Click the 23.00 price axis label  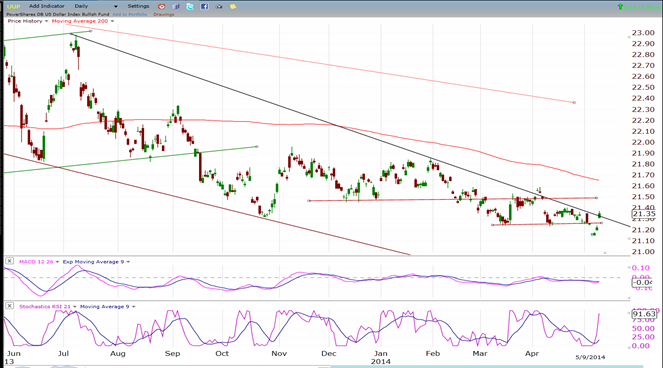pos(643,33)
